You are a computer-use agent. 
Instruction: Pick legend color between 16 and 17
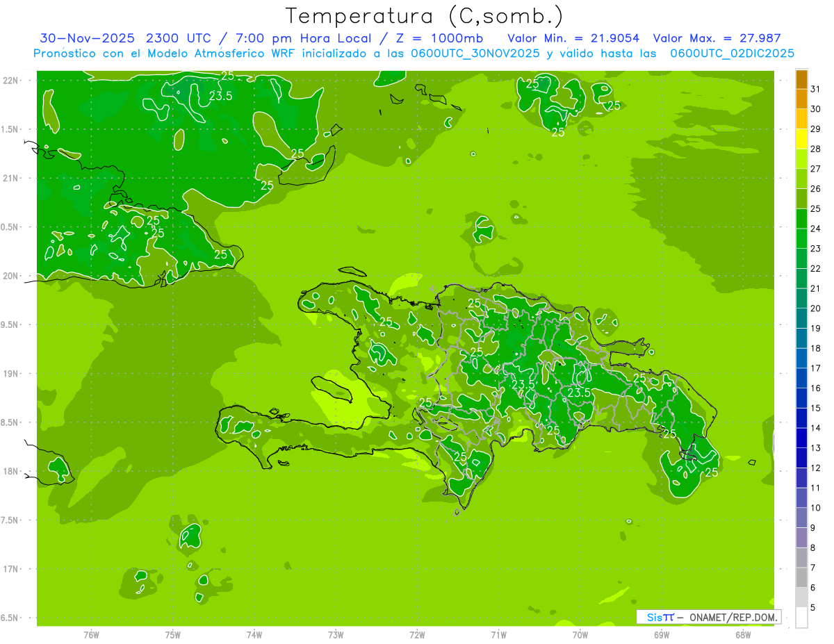801,379
